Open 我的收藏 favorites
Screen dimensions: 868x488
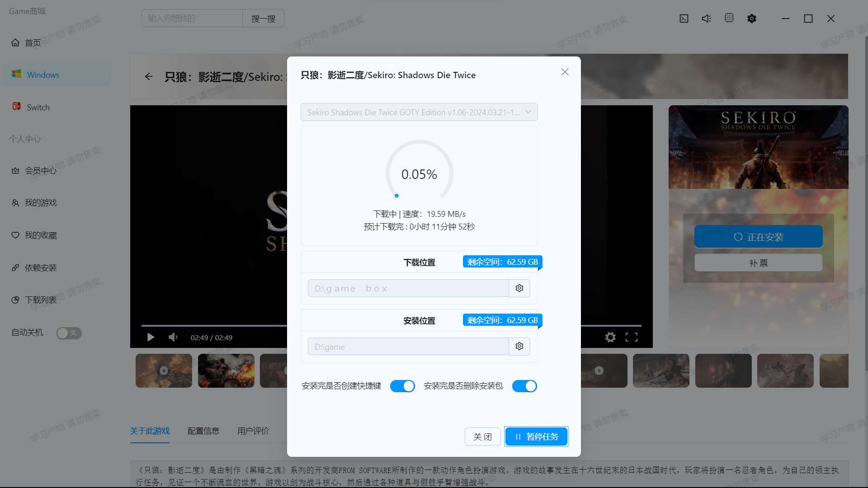coord(34,235)
